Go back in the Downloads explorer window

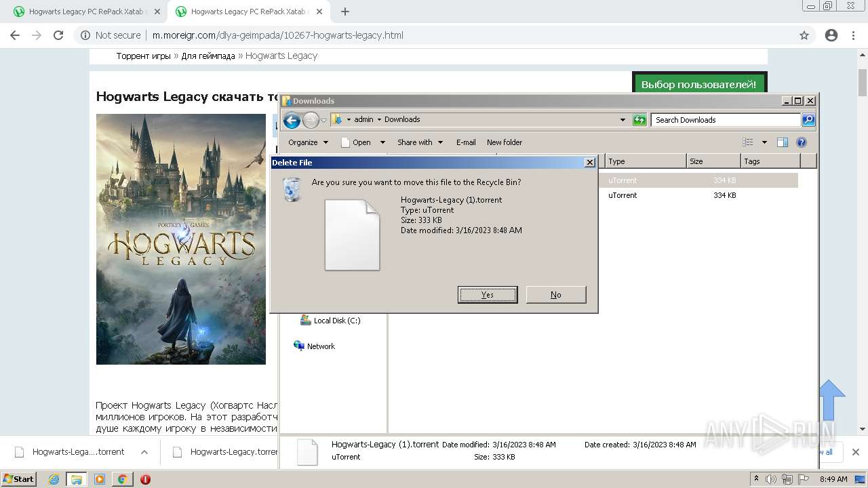point(292,121)
